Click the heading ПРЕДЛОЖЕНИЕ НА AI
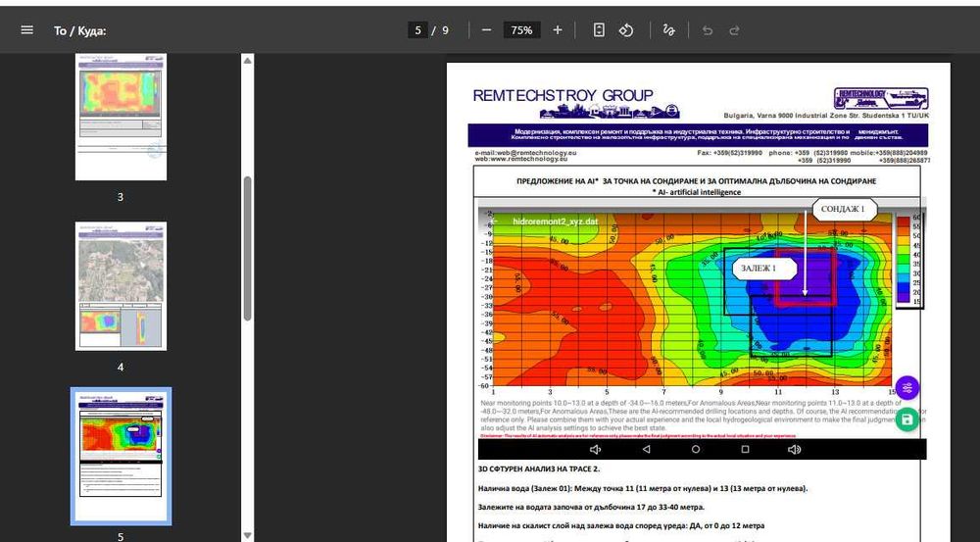Viewport: 980px width, 542px height. [x=696, y=181]
